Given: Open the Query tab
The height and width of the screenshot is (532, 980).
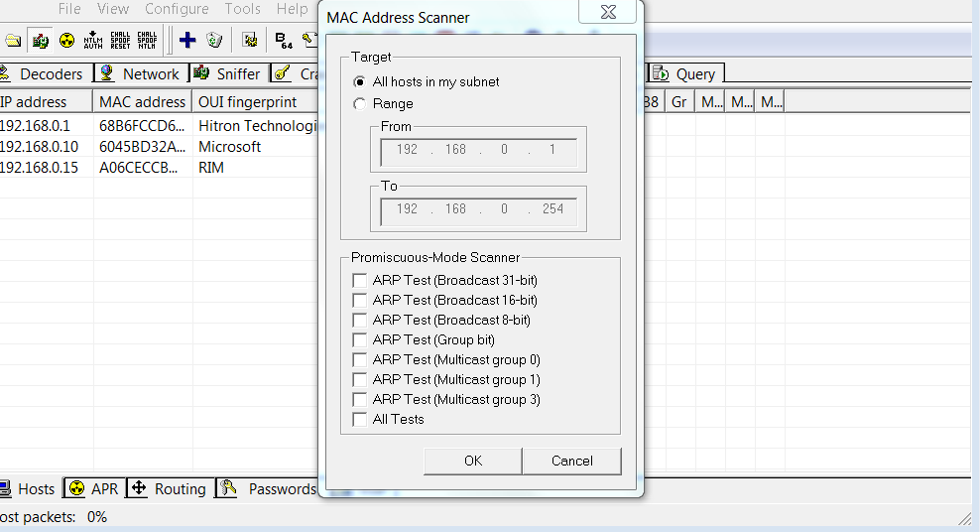Looking at the screenshot, I should pyautogui.click(x=685, y=73).
